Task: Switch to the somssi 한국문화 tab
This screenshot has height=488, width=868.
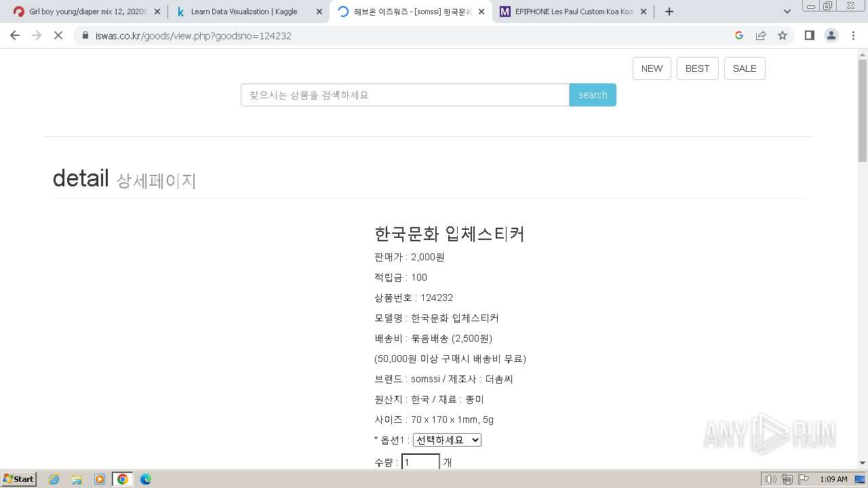Action: point(411,12)
